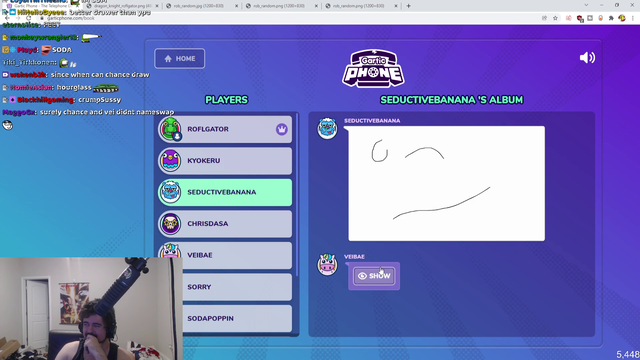Screen dimensions: 640x360
Task: Click the SEDUCTIVEBANANA 'S ALBUM heading
Action: tap(451, 100)
